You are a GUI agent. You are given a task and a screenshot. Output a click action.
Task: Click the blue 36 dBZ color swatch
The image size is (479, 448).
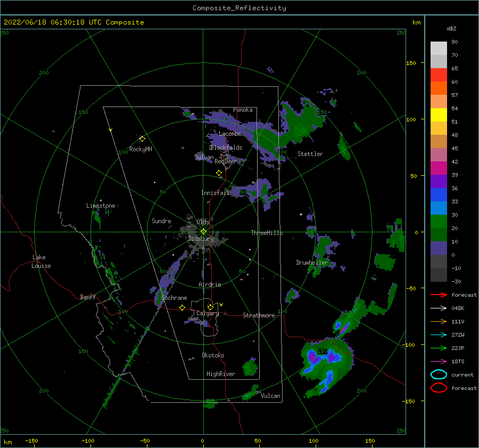pos(439,194)
